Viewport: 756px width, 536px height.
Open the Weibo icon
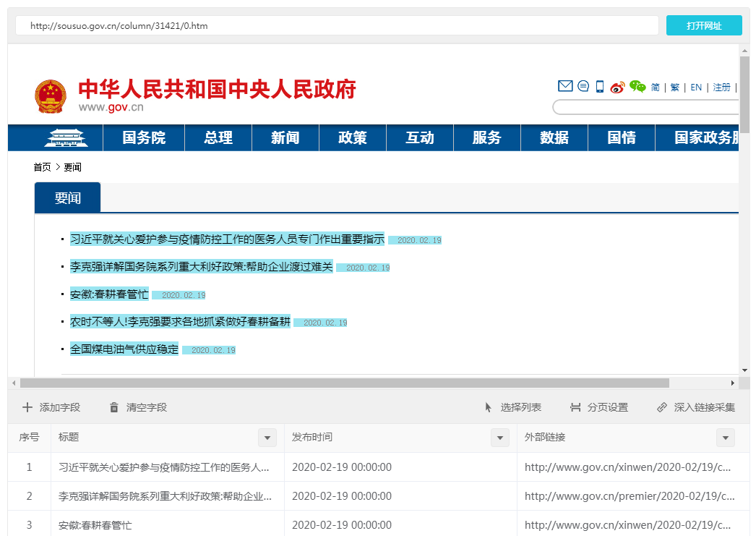point(618,87)
